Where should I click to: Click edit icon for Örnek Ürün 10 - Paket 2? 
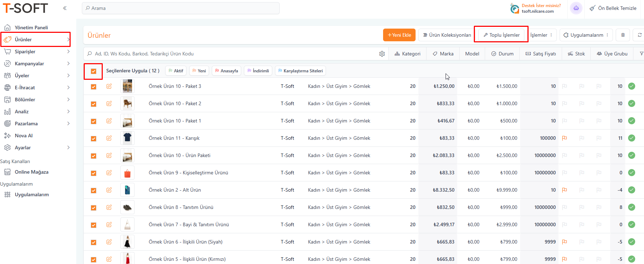point(109,103)
